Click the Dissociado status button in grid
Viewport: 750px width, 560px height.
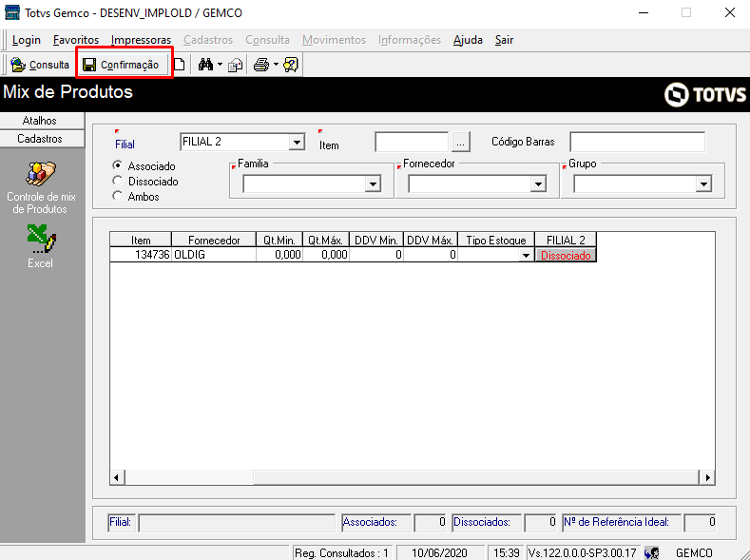click(x=566, y=256)
